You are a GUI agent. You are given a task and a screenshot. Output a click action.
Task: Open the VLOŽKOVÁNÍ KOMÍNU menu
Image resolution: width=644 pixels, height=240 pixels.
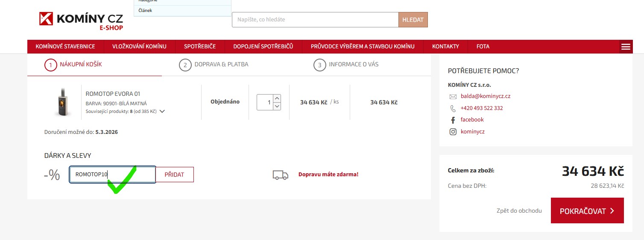pyautogui.click(x=139, y=47)
